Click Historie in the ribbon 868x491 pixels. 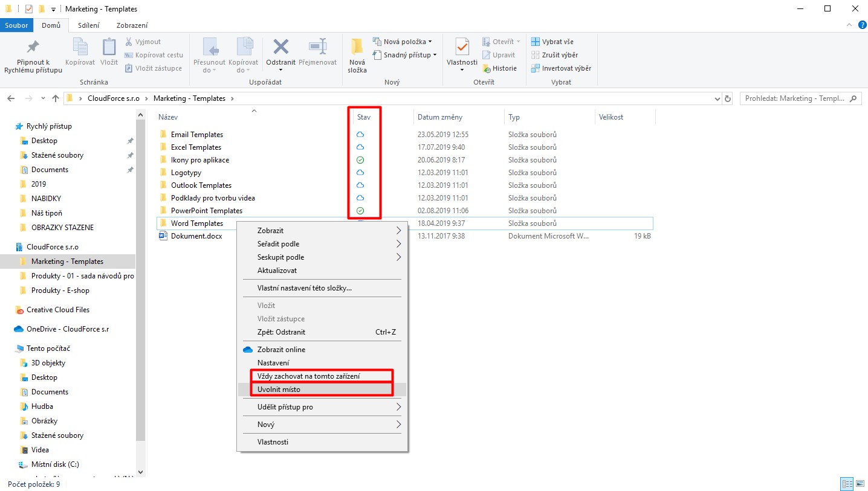(499, 68)
